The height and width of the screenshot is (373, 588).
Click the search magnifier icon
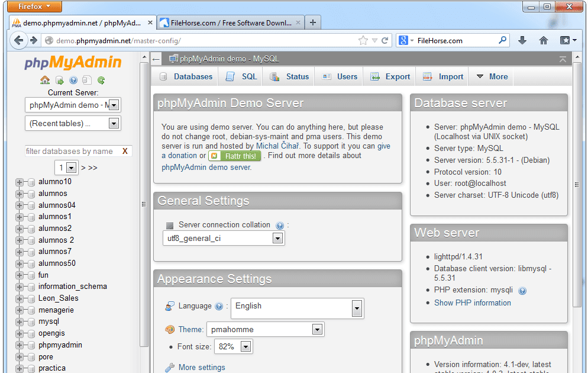[502, 40]
